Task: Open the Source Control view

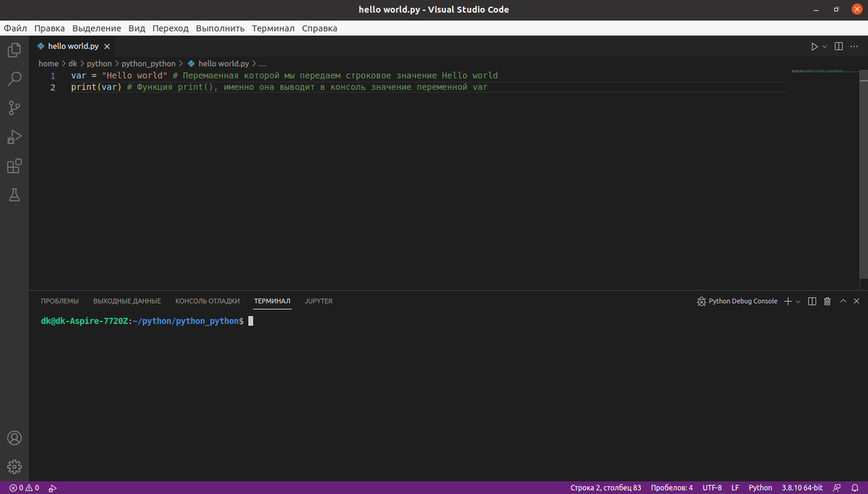Action: click(14, 108)
